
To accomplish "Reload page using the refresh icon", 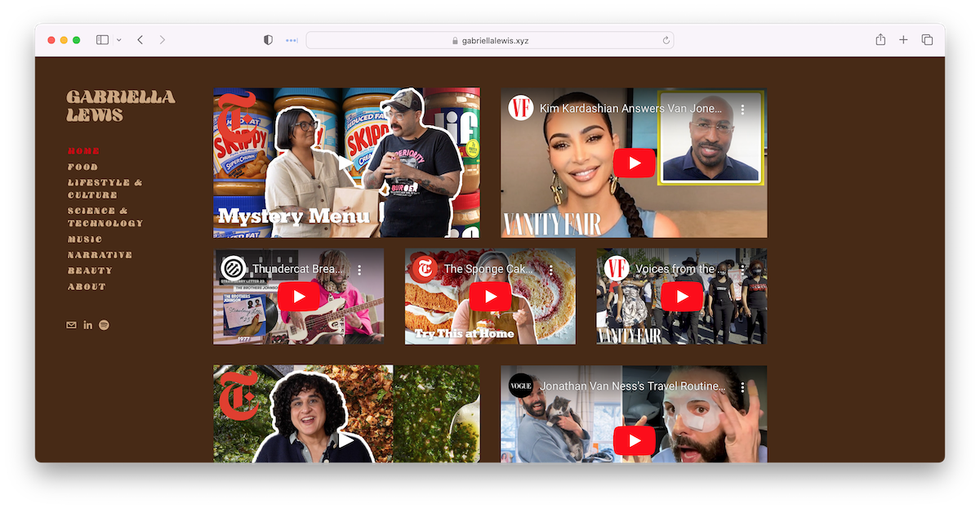I will [x=666, y=40].
